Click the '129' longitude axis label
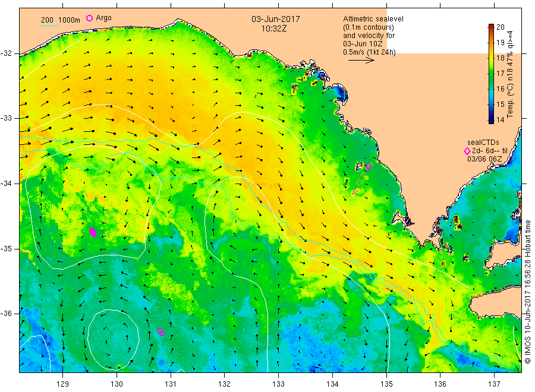Screen dimensions: 535x392 tap(63, 384)
